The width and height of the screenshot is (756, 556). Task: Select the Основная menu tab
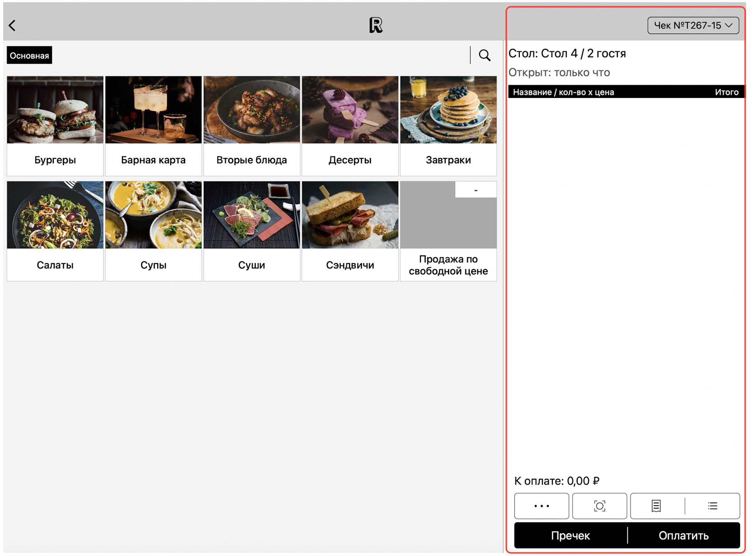point(29,56)
